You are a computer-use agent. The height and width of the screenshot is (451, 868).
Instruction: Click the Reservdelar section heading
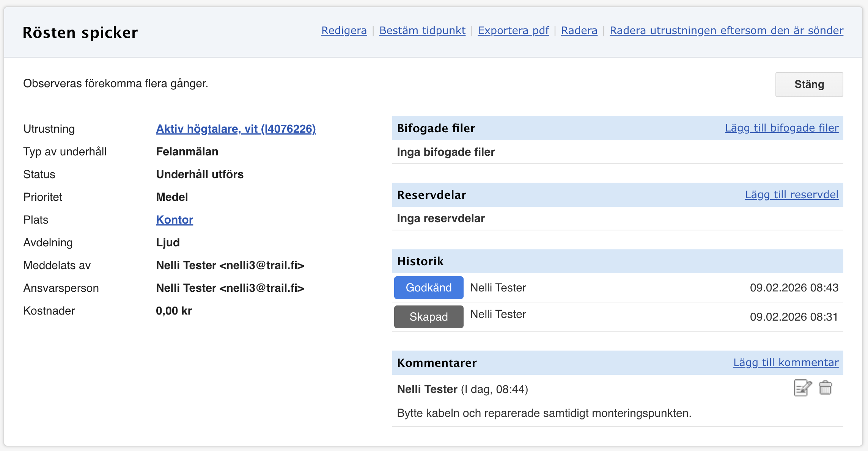click(x=431, y=195)
